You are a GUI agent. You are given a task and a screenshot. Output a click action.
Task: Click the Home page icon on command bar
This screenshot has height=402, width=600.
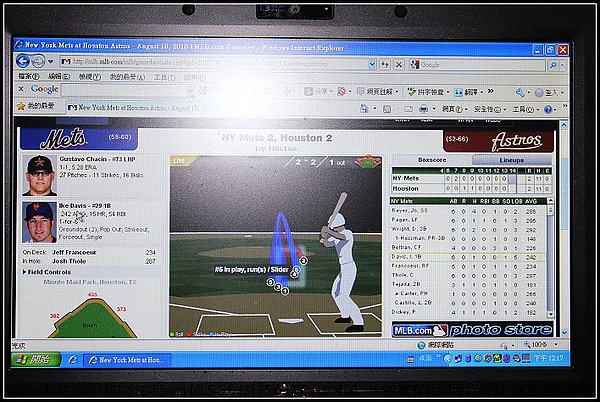[364, 109]
